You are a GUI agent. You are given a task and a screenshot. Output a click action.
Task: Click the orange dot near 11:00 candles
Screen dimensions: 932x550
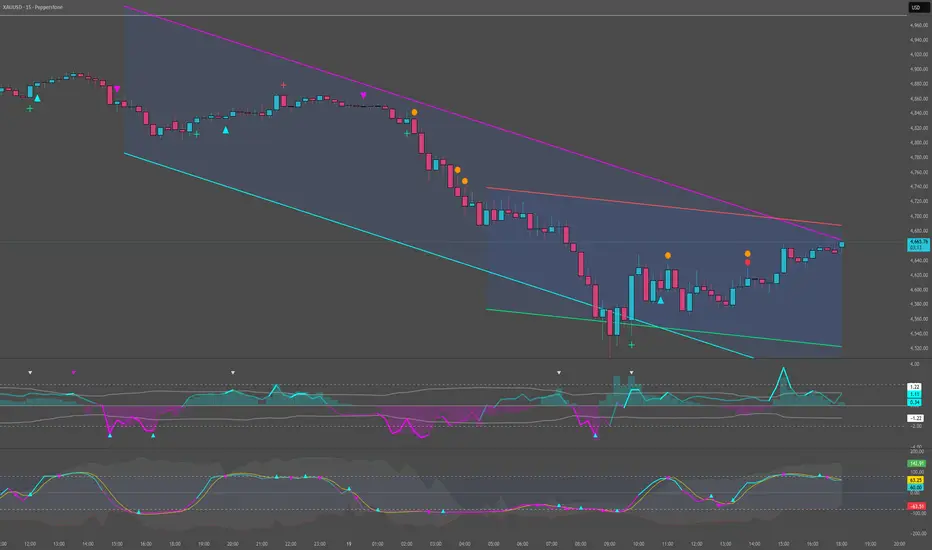click(667, 256)
